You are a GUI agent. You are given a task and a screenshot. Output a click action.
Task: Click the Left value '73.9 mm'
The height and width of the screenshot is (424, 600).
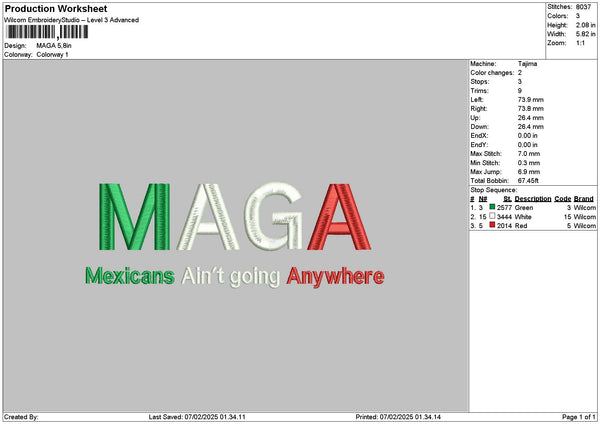coord(531,99)
